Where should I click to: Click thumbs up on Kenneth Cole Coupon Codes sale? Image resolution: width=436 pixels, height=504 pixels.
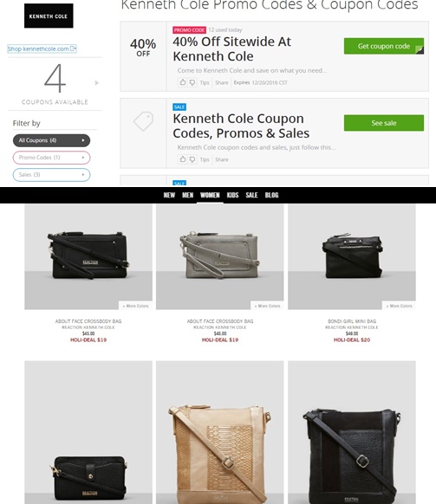(x=183, y=159)
